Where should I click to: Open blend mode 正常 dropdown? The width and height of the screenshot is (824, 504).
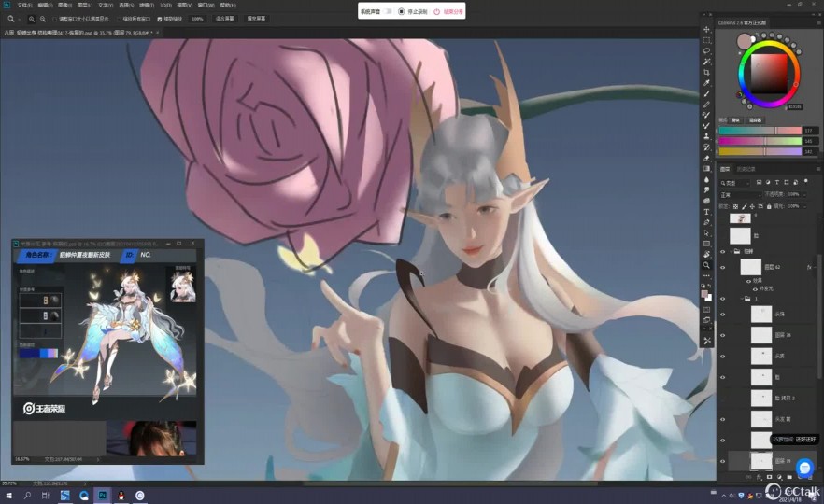tap(740, 195)
